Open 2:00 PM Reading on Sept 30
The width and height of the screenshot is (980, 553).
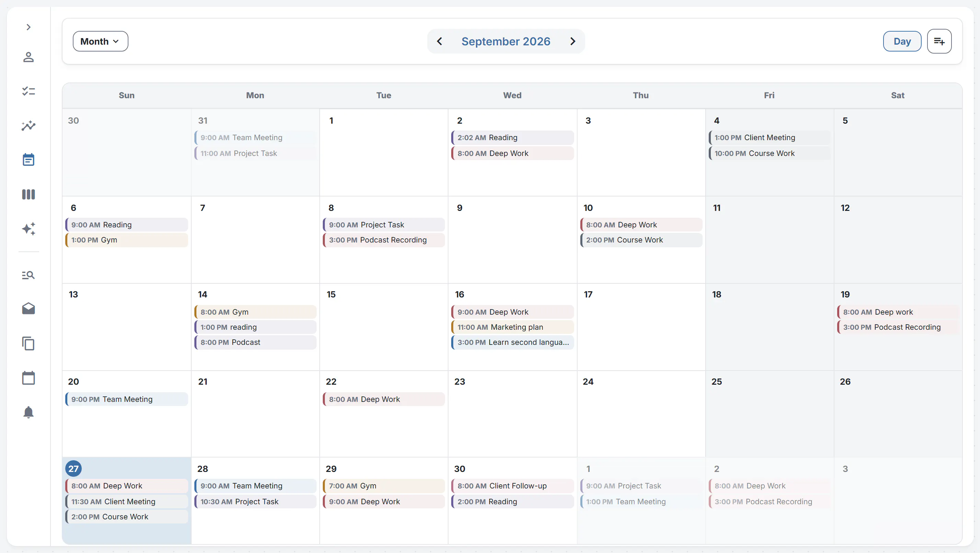pos(512,501)
